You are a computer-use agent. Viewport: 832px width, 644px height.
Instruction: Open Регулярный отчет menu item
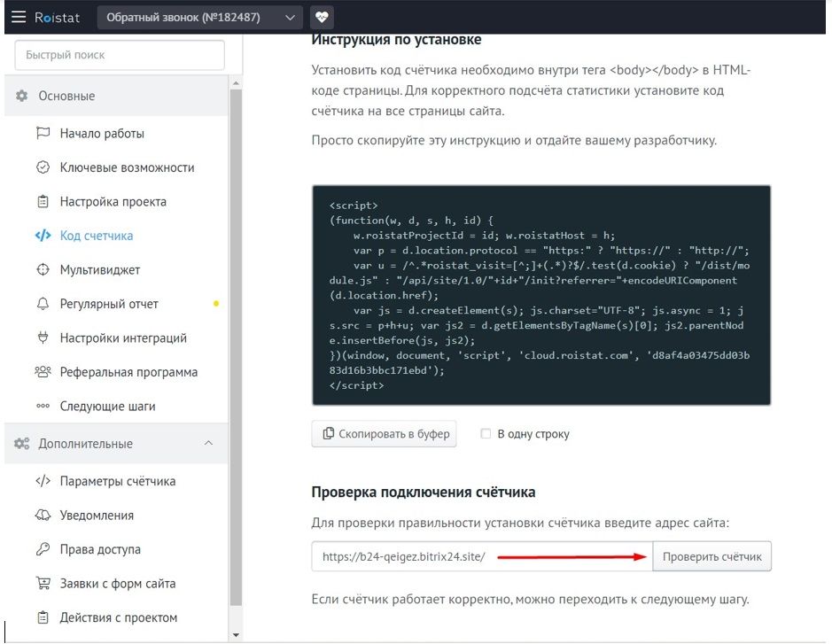point(109,304)
